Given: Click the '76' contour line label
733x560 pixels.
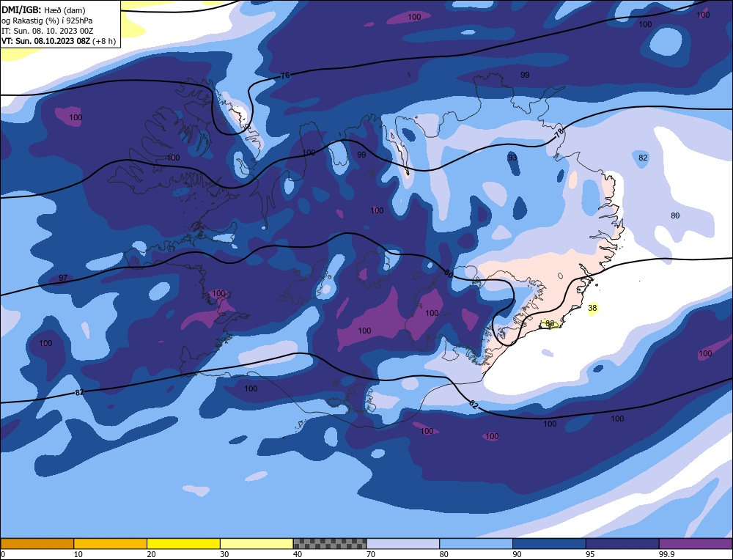Looking at the screenshot, I should click(x=285, y=75).
